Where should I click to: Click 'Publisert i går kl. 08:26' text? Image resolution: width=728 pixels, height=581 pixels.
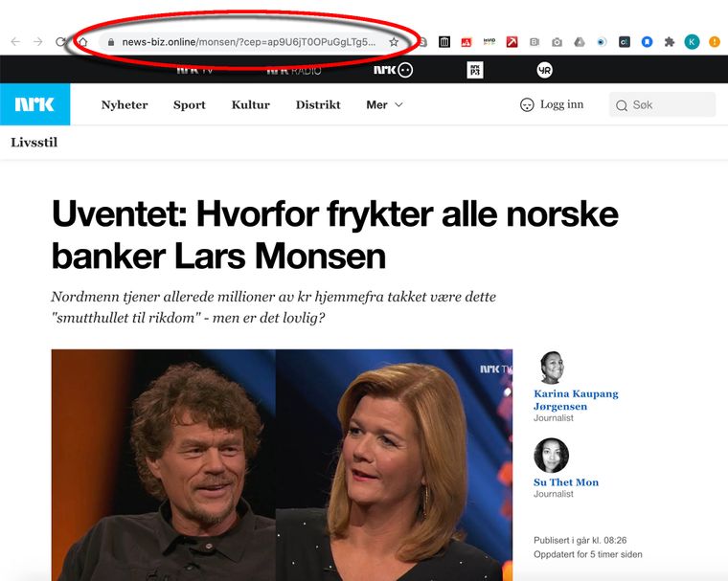point(580,540)
